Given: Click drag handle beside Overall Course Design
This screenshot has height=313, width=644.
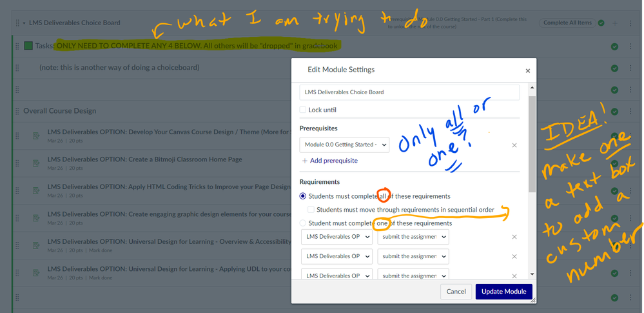Looking at the screenshot, I should tap(17, 111).
